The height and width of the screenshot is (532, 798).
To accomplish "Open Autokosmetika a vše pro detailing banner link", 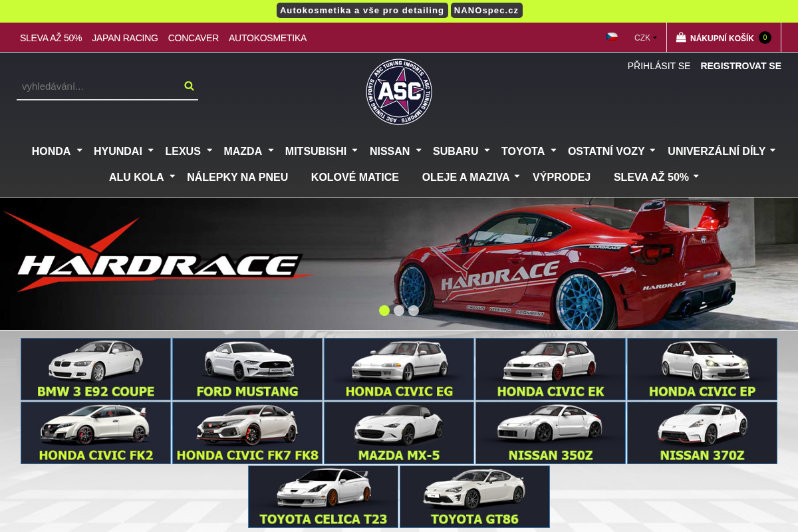I will click(362, 10).
